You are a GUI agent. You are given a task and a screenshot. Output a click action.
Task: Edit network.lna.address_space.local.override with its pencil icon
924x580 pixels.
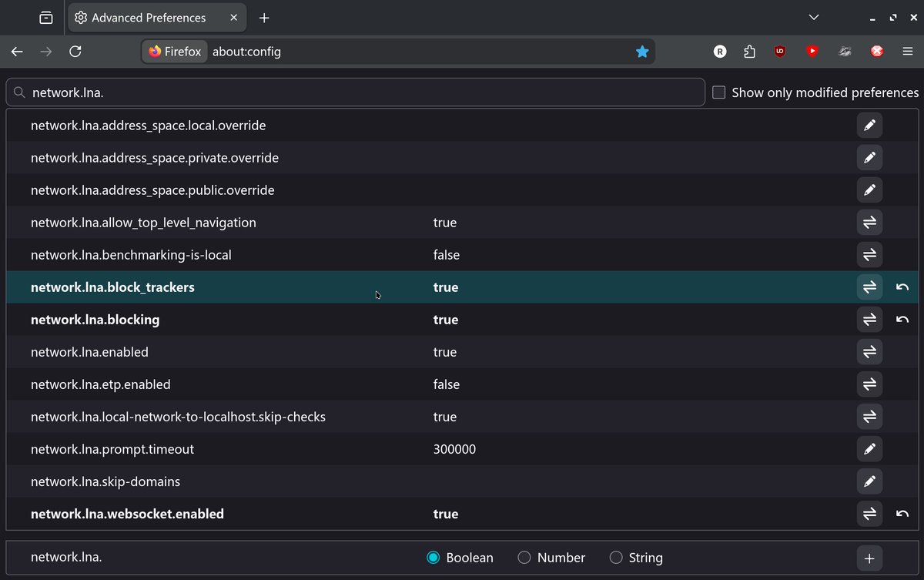[869, 126]
